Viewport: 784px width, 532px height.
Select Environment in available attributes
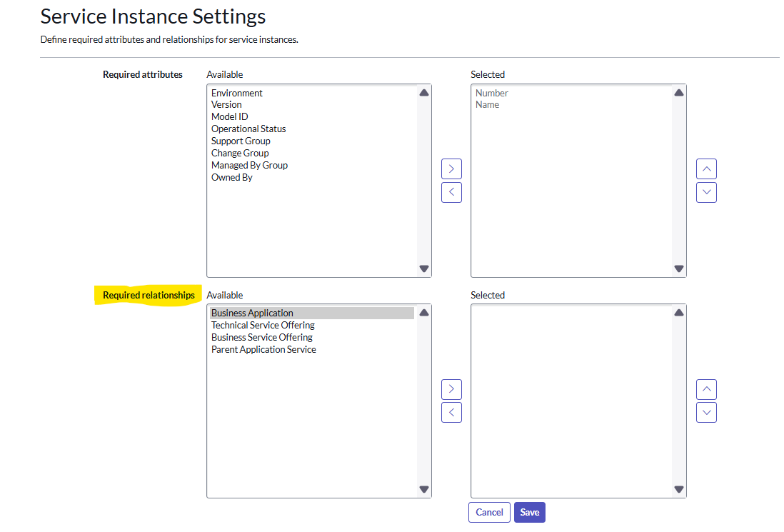pyautogui.click(x=236, y=93)
